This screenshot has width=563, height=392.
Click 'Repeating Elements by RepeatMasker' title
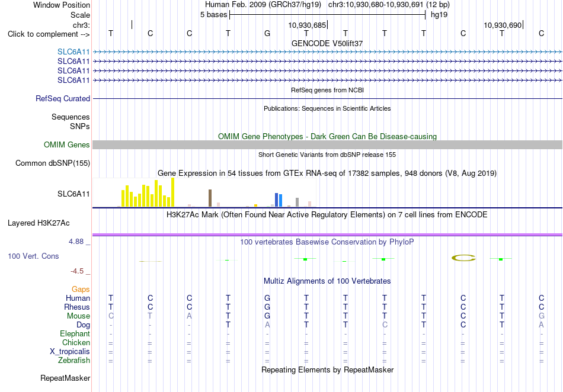pos(327,369)
